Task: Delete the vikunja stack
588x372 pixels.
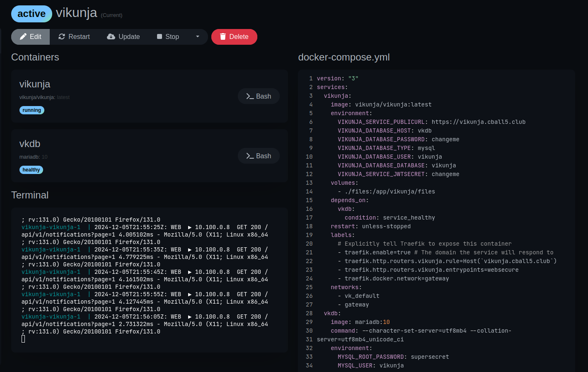Action: (x=234, y=36)
